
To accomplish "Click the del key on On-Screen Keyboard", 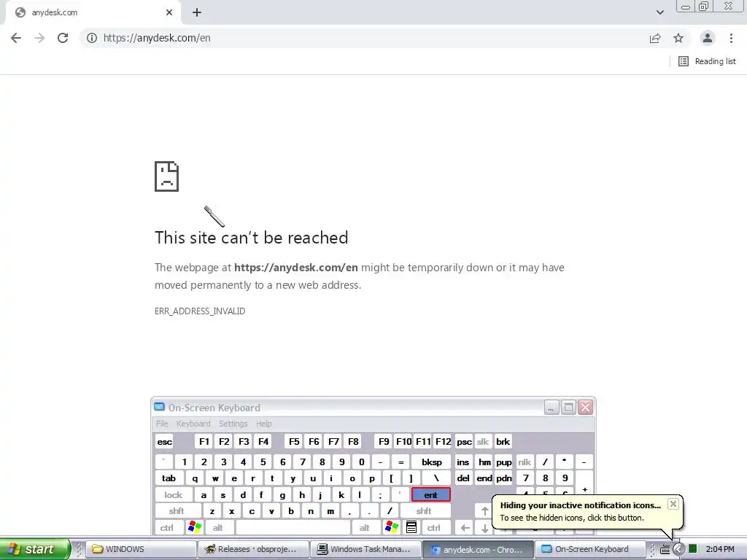I will pyautogui.click(x=463, y=478).
